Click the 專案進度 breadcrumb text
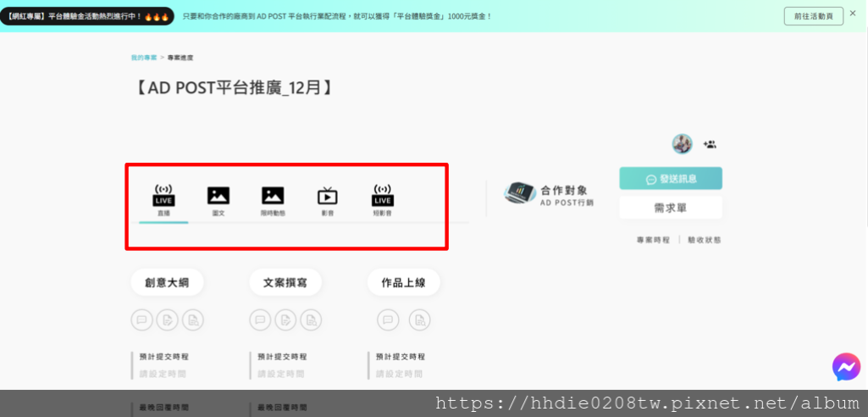The width and height of the screenshot is (868, 417). click(x=180, y=58)
